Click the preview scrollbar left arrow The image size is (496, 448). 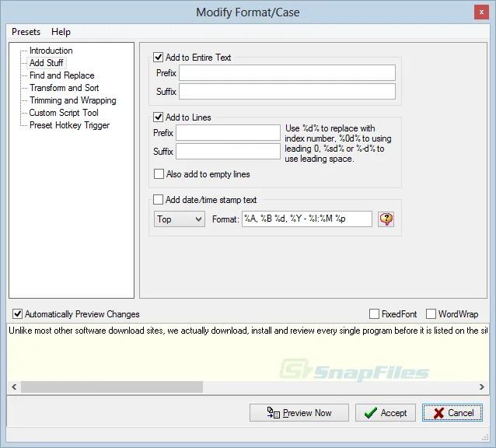14,387
